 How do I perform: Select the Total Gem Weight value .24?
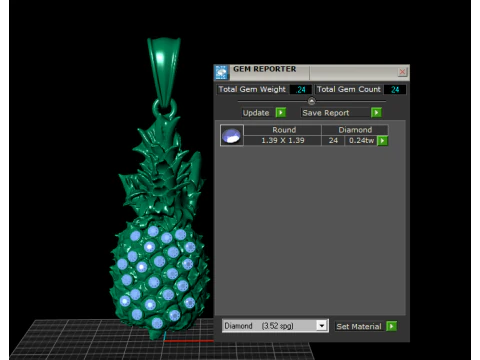pos(301,89)
